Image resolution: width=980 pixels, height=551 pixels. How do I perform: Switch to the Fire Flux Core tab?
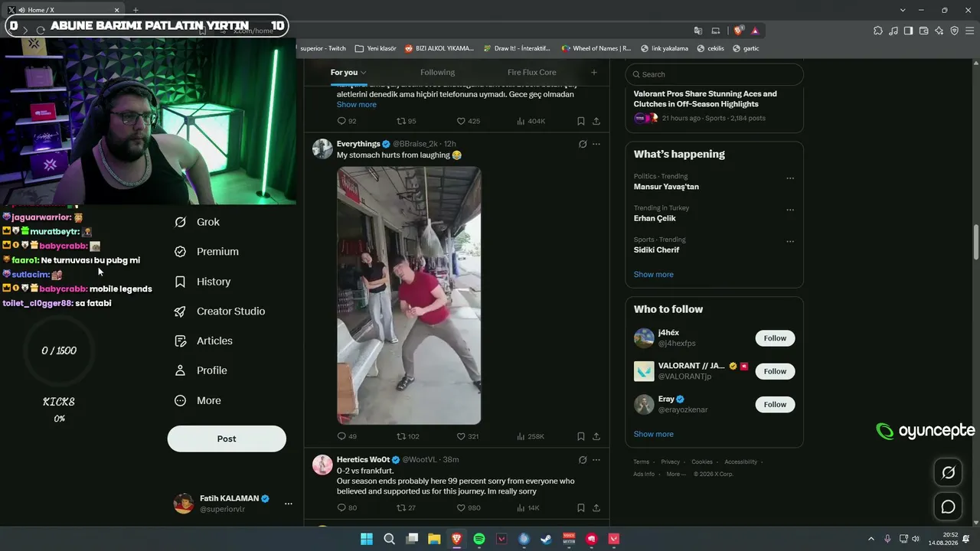(x=531, y=73)
